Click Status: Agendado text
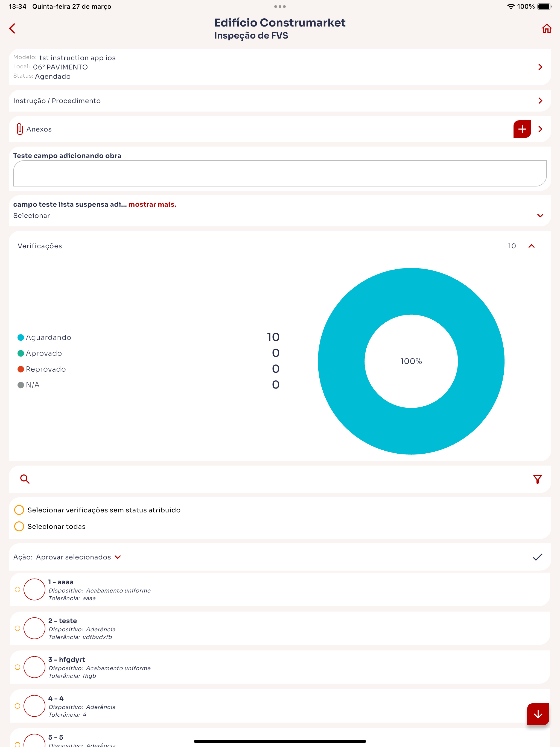The image size is (560, 747). pyautogui.click(x=42, y=76)
